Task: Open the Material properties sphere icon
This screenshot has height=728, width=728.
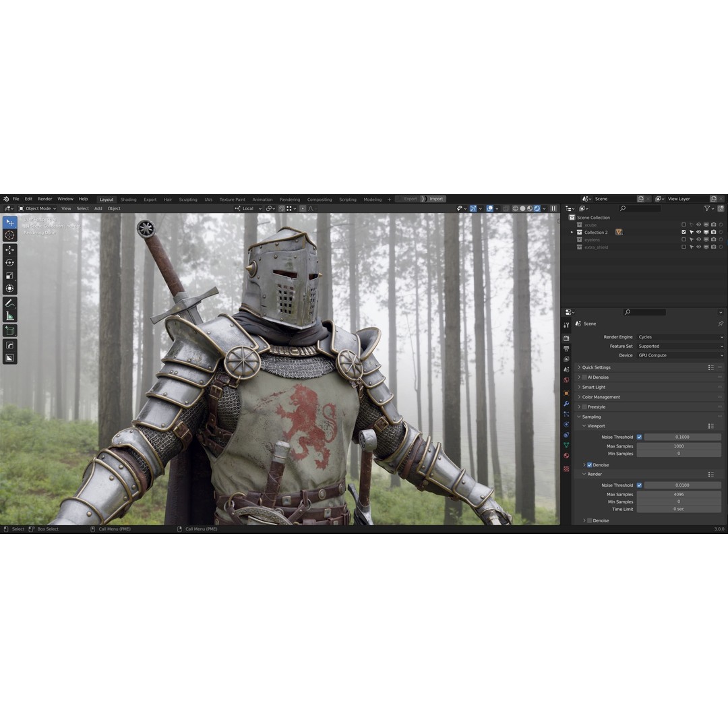Action: [566, 456]
